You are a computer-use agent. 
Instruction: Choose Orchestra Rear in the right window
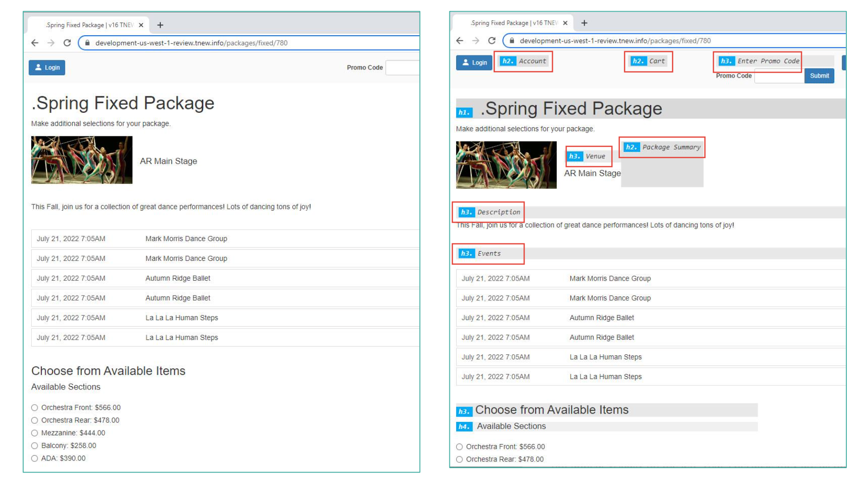tap(460, 459)
